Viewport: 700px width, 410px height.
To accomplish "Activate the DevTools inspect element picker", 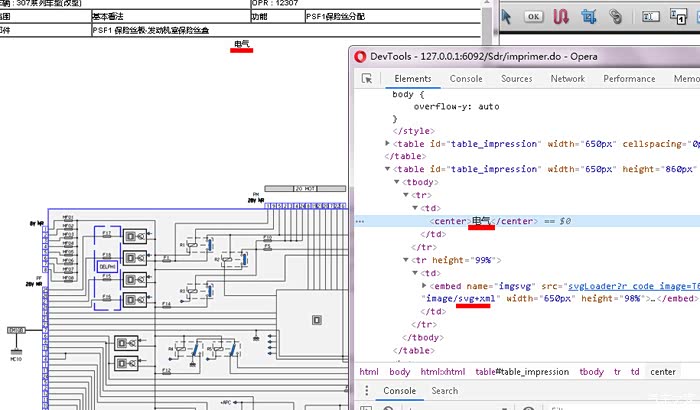I will point(368,78).
